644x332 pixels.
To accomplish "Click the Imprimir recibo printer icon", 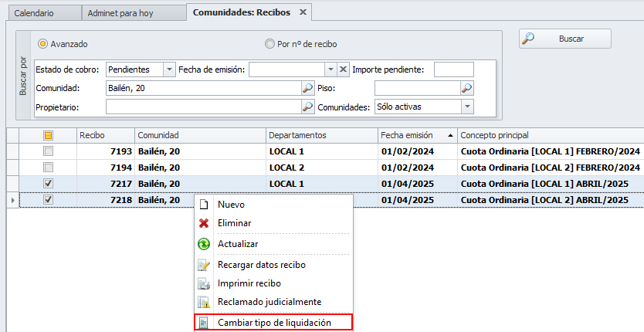I will pyautogui.click(x=204, y=283).
